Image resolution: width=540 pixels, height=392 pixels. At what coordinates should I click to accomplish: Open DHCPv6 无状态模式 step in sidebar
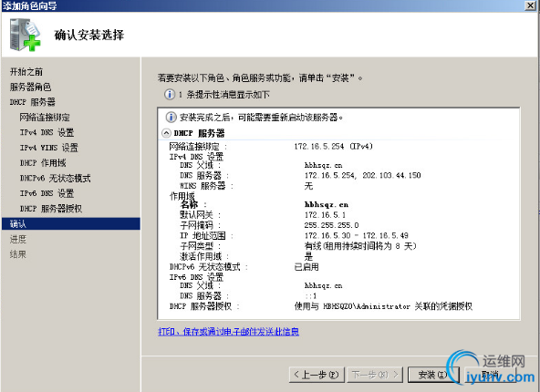[x=55, y=178]
